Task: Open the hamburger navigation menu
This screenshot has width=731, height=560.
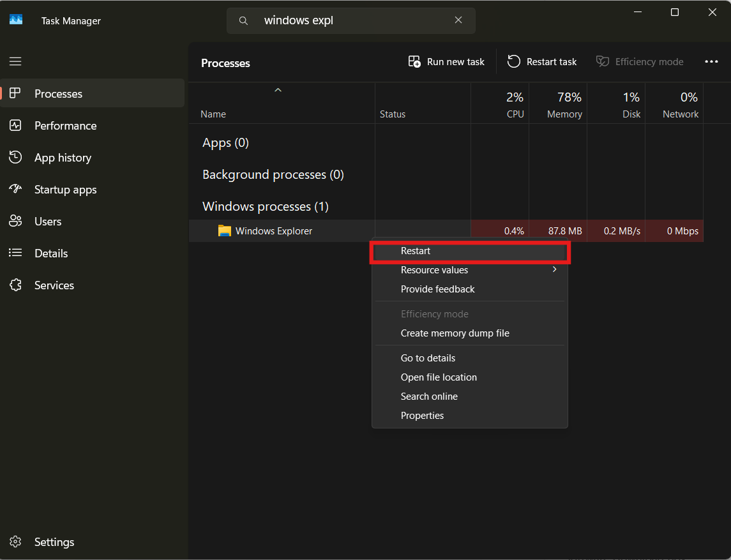Action: 15,61
